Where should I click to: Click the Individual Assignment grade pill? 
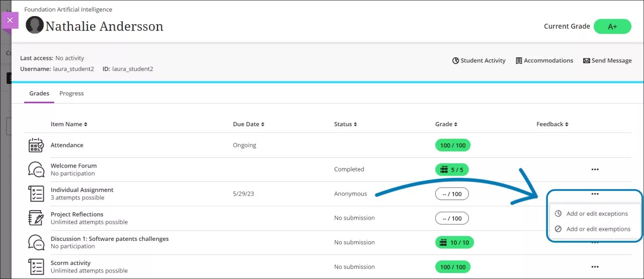(452, 194)
